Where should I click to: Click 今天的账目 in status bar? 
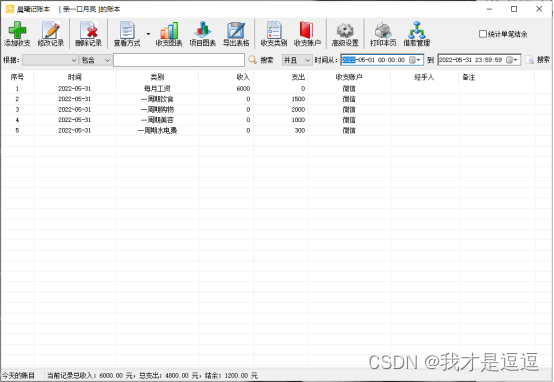coord(18,375)
